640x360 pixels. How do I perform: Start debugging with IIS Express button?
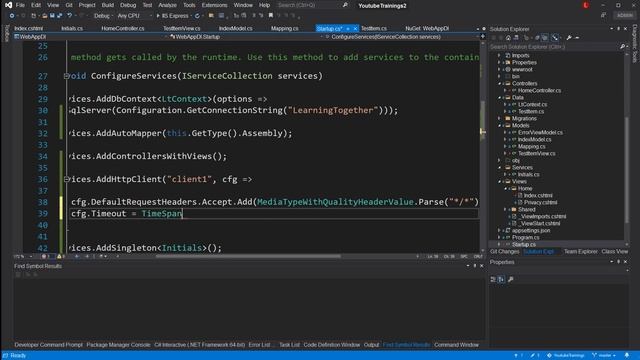172,16
